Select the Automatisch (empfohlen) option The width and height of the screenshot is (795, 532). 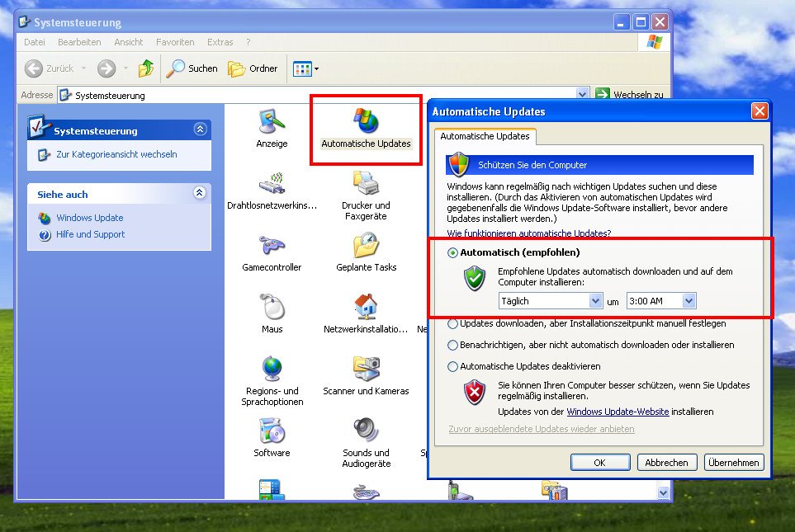click(x=452, y=252)
